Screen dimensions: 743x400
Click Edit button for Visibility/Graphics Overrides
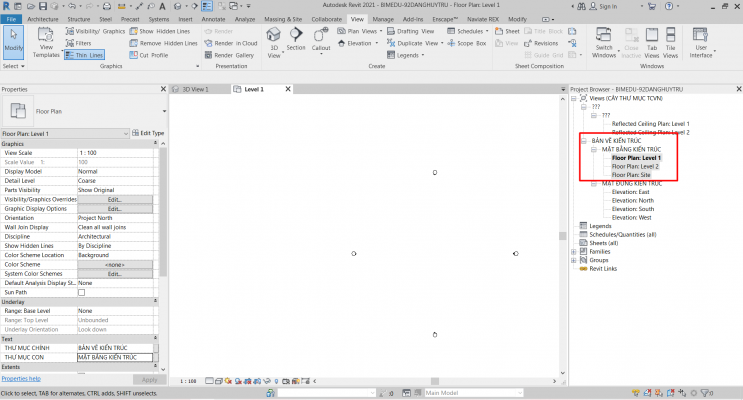(x=114, y=199)
